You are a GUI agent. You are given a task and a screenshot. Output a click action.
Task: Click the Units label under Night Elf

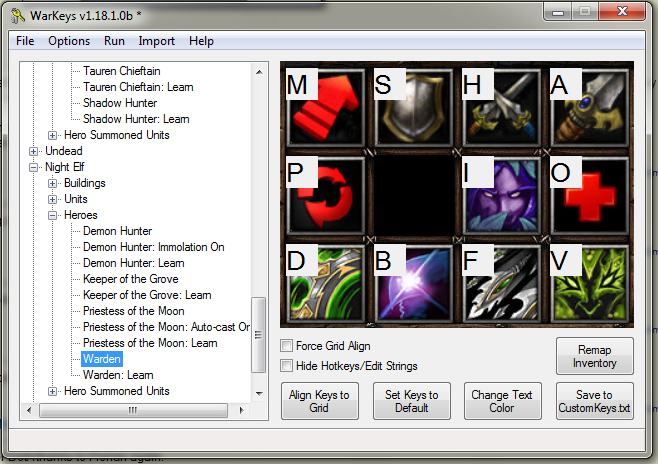tap(76, 199)
